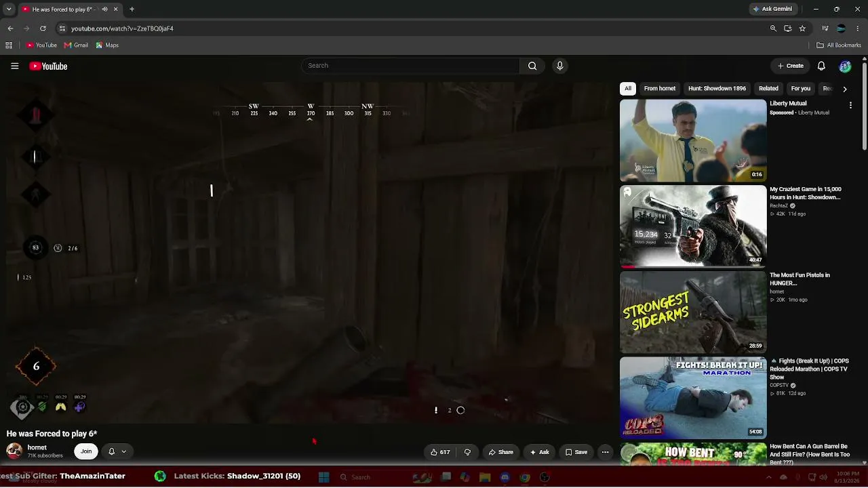Open a new browser tab with plus
This screenshot has width=868, height=488.
tap(132, 9)
